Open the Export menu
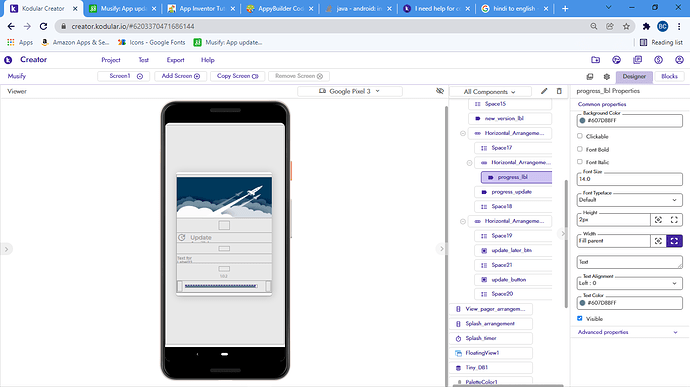 (175, 60)
